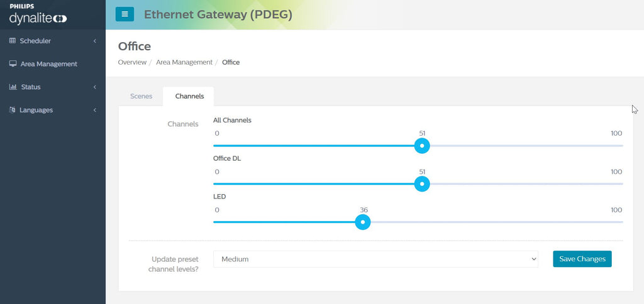Click the Scheduler grid icon
The width and height of the screenshot is (644, 304).
click(x=13, y=41)
